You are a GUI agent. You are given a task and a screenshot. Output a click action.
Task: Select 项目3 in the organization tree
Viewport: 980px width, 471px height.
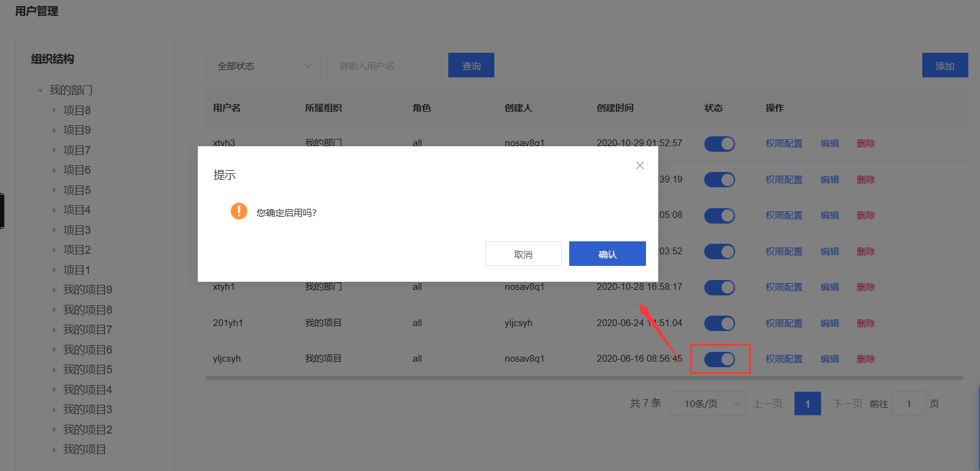[77, 230]
